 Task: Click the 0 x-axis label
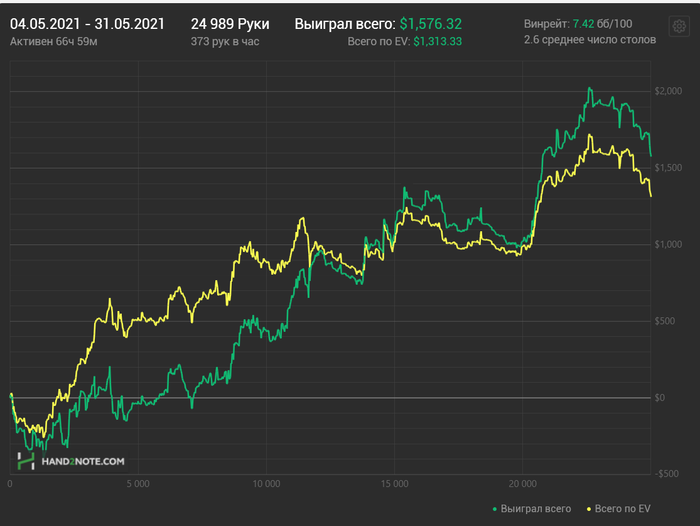pos(10,484)
